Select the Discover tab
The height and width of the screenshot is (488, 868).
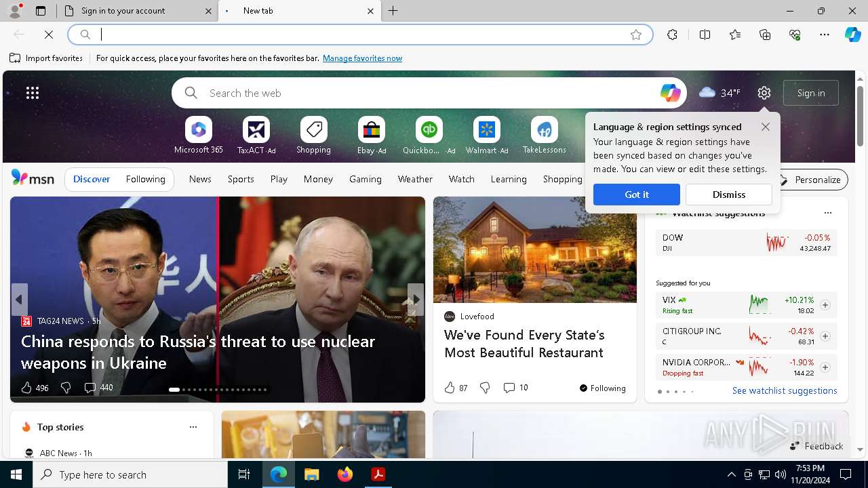point(92,179)
